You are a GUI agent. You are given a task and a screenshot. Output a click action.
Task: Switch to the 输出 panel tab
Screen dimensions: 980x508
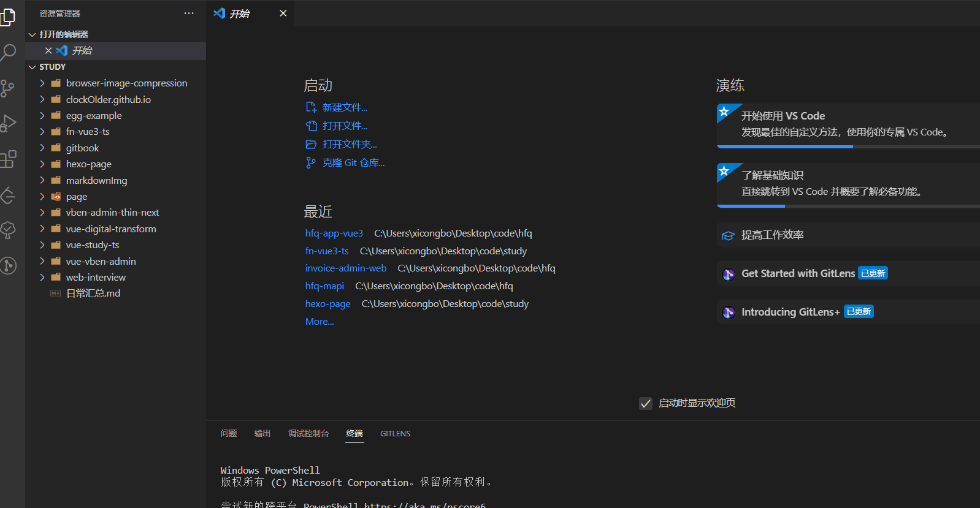tap(262, 433)
